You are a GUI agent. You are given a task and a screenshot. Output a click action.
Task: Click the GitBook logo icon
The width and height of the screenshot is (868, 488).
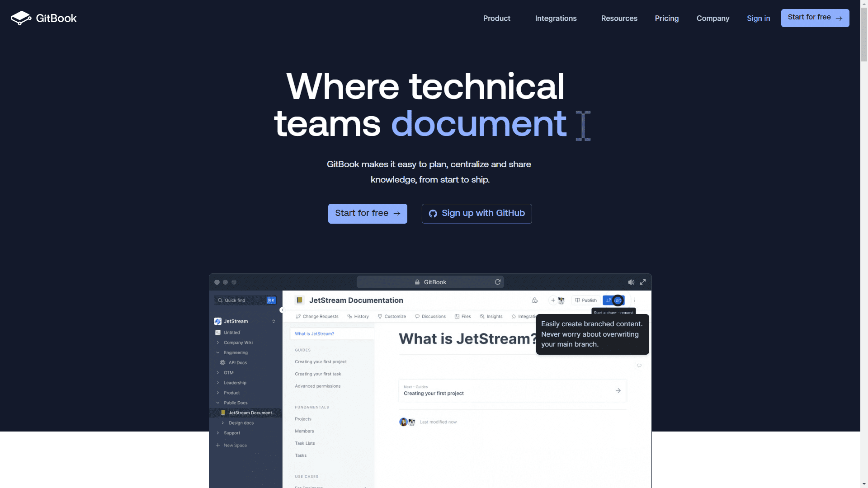pos(21,18)
